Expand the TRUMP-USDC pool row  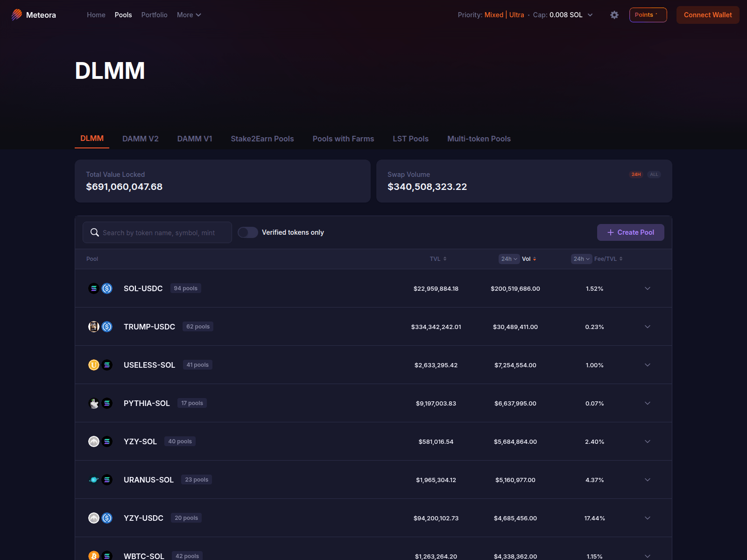pyautogui.click(x=648, y=327)
